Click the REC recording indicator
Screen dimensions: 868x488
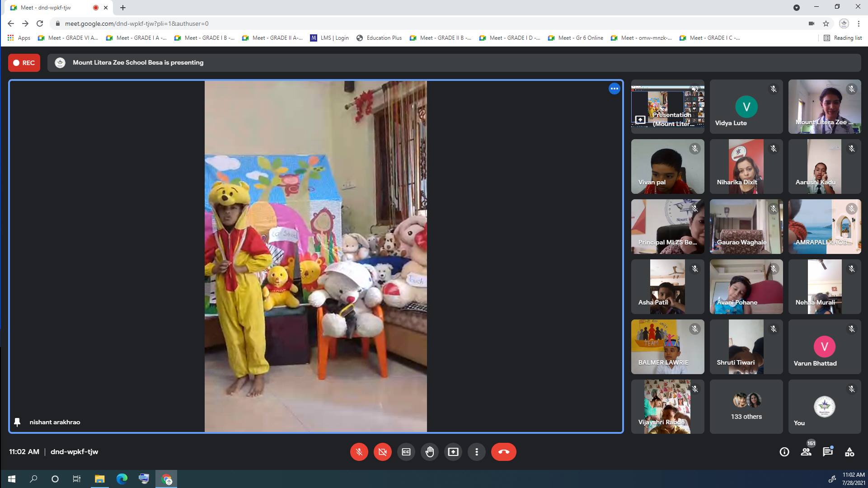(24, 63)
